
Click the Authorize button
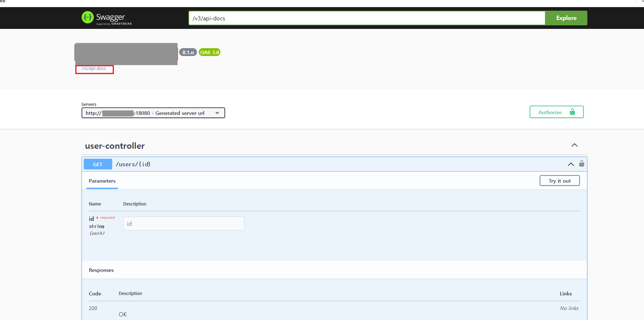(x=556, y=112)
